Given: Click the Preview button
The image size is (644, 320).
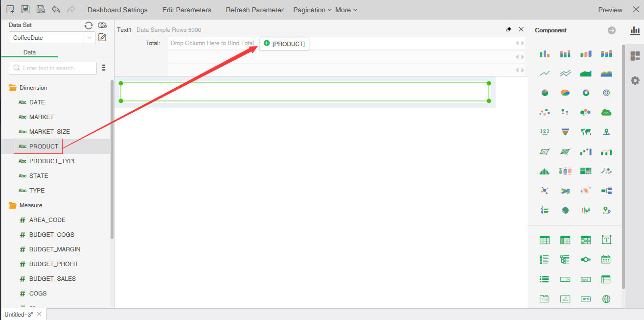Looking at the screenshot, I should point(610,10).
